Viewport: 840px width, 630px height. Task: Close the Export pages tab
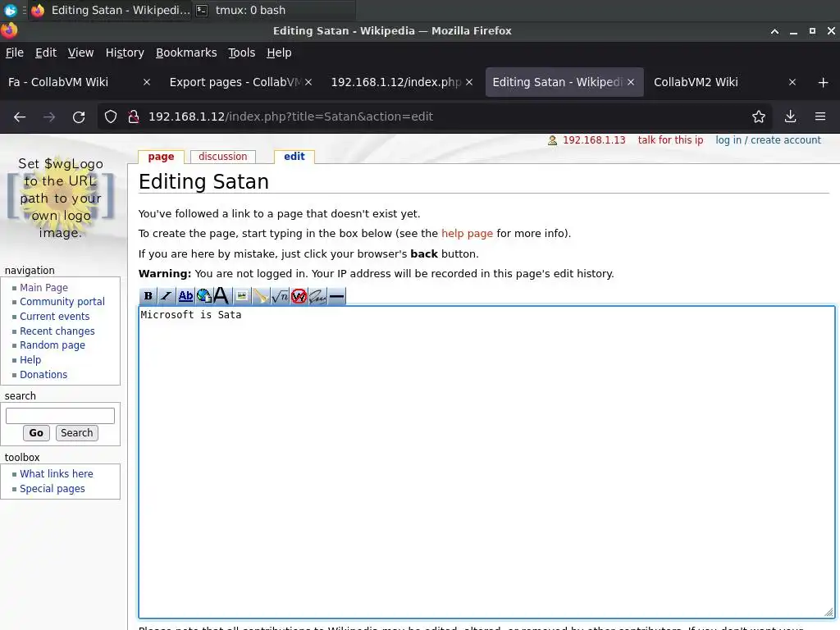[308, 83]
